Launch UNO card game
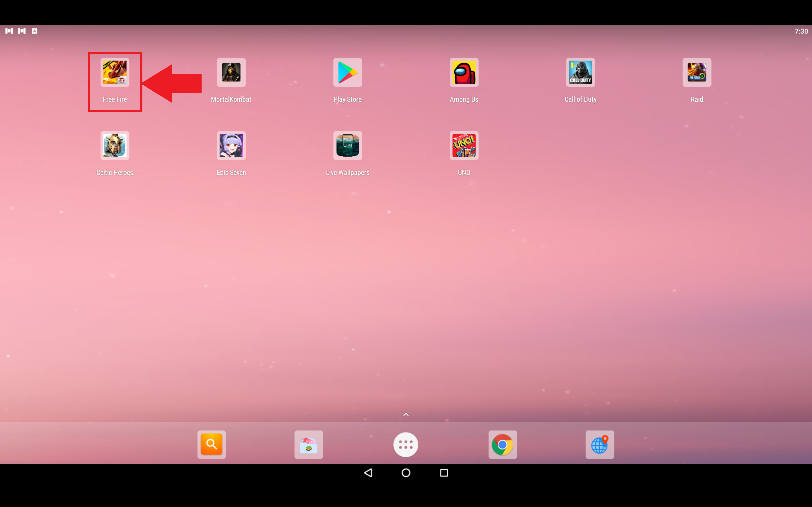This screenshot has width=812, height=507. pos(464,145)
